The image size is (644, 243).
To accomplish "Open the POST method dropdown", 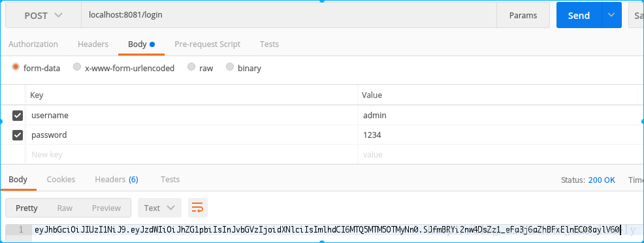I will click(x=43, y=15).
